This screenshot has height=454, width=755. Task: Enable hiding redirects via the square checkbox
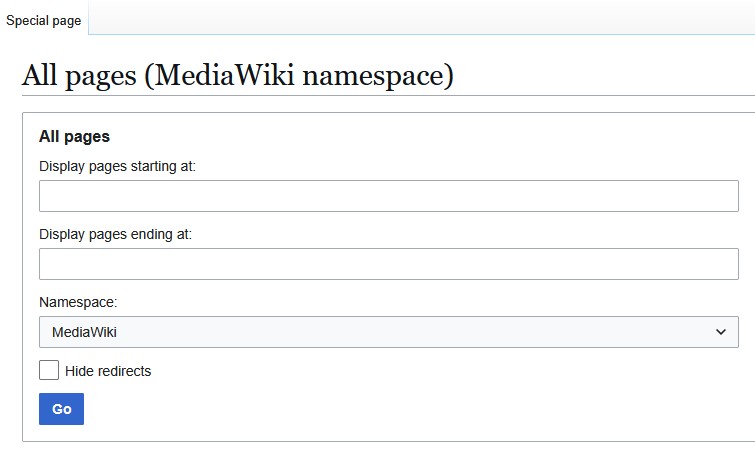click(49, 371)
